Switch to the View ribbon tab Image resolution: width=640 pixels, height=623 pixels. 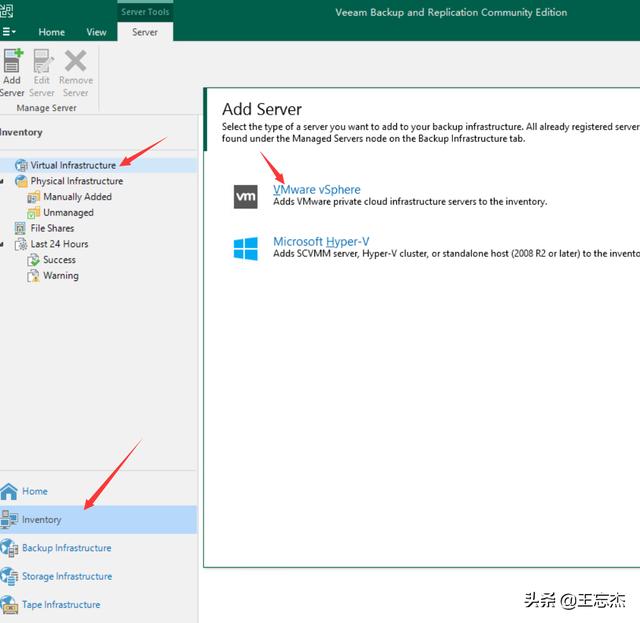click(x=96, y=32)
